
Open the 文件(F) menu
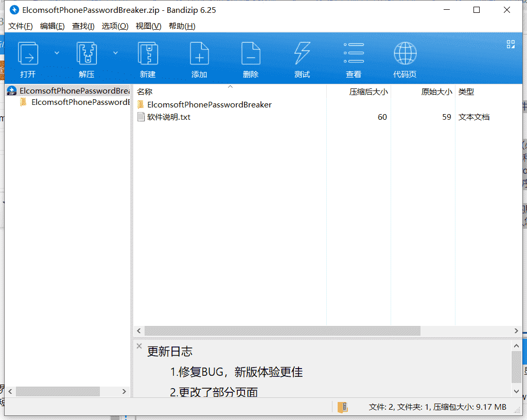pos(20,26)
